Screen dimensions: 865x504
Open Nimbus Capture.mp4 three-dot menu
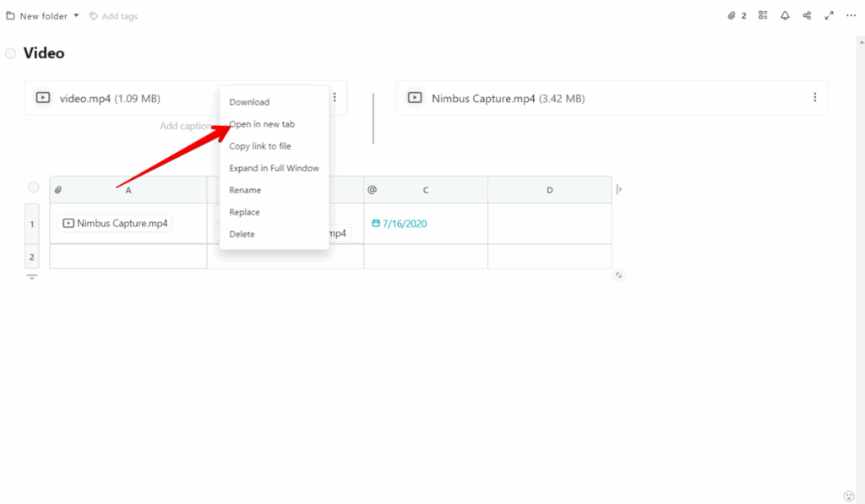click(814, 98)
